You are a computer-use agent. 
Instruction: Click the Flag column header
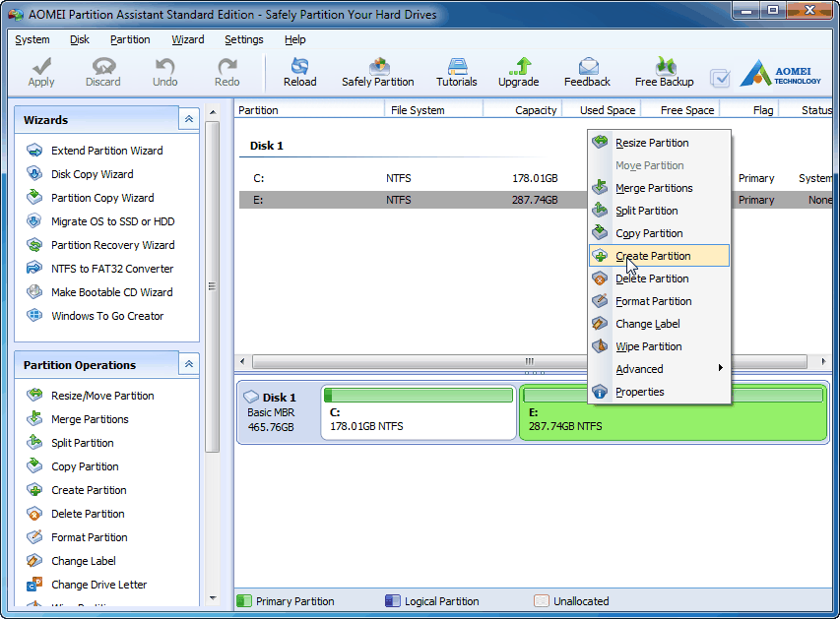point(749,110)
